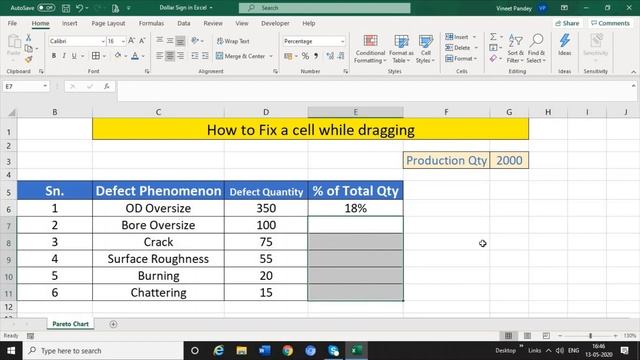Click the New Sheet plus icon
This screenshot has height=360, width=640.
tap(113, 324)
